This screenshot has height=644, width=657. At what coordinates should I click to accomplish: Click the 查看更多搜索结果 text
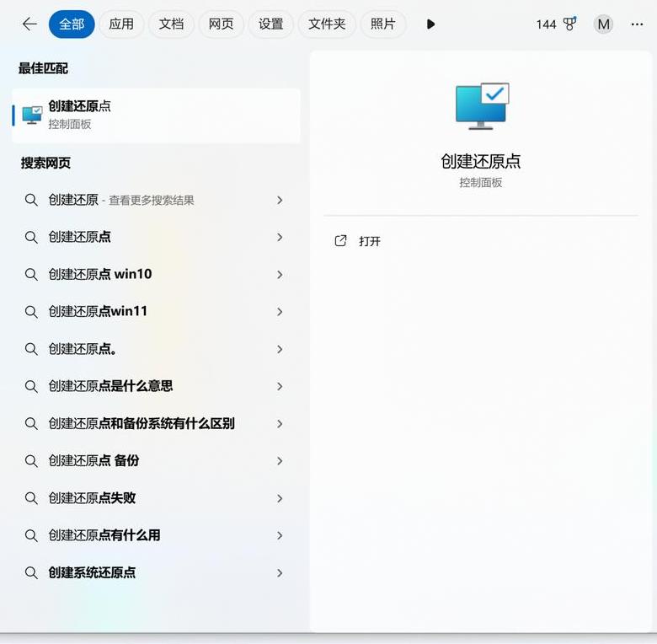coord(152,201)
